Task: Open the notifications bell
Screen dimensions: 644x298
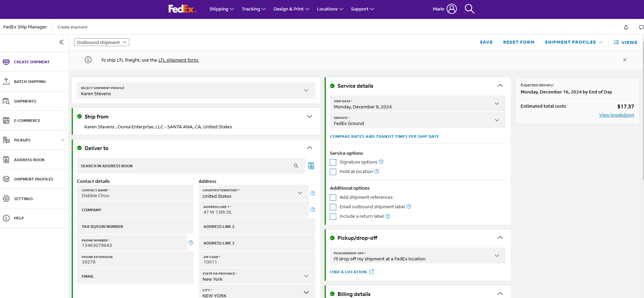Action: click(x=626, y=27)
